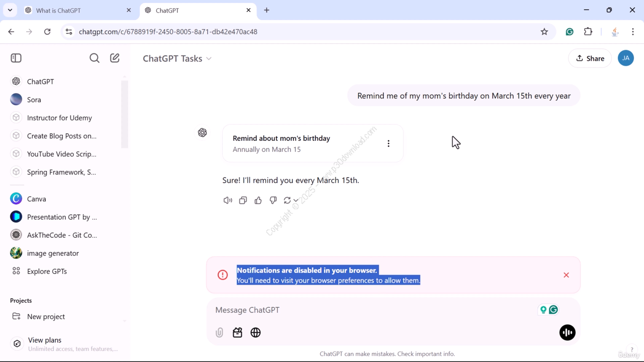
Task: Select the ChatGPT browser tab
Action: [198, 10]
